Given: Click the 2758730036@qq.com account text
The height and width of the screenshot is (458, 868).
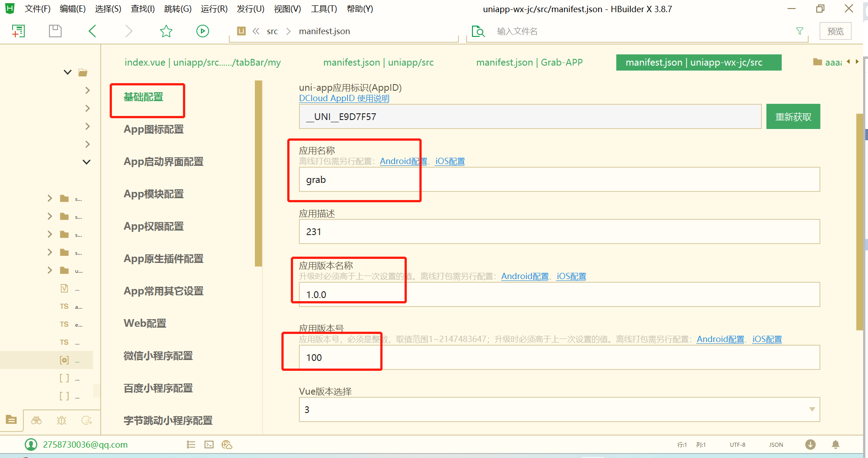Looking at the screenshot, I should pyautogui.click(x=85, y=445).
